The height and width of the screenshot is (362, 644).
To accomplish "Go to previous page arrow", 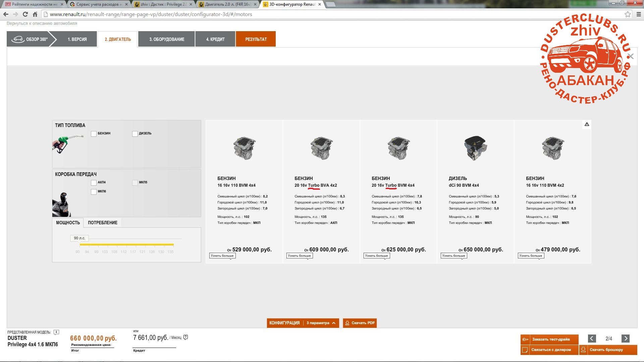I will 592,339.
